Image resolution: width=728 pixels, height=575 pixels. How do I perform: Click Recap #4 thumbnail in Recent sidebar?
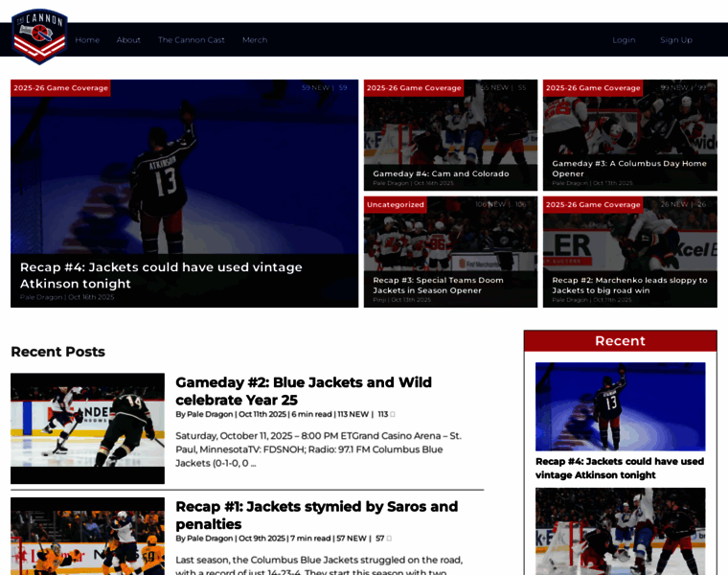click(620, 406)
